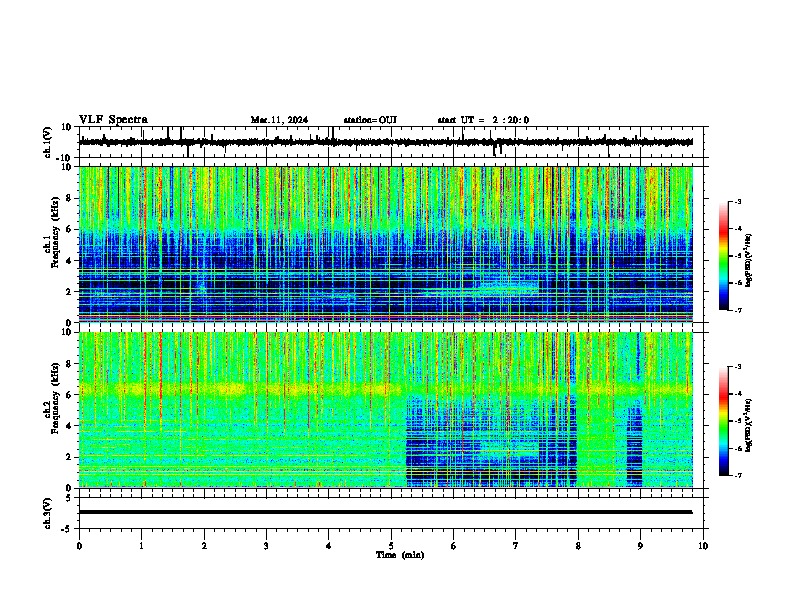Click time axis tick label "1"
Screen dimensions: 792x612
pos(141,546)
